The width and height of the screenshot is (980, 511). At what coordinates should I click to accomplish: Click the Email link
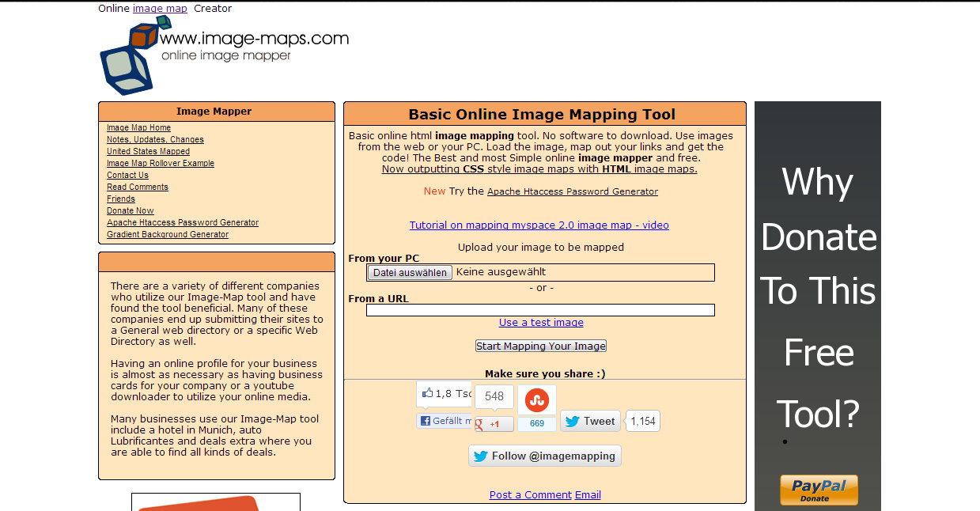[588, 495]
